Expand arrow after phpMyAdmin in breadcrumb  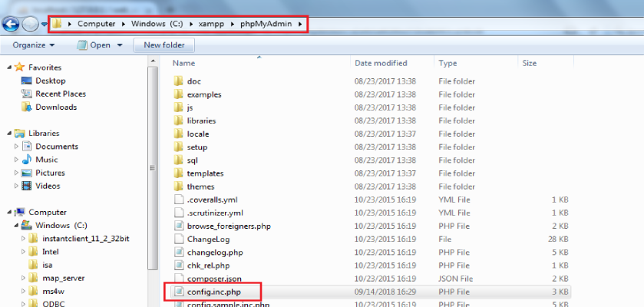301,24
